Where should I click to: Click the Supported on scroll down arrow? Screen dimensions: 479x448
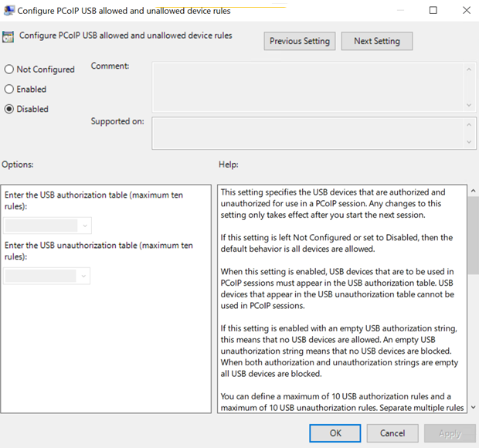469,142
